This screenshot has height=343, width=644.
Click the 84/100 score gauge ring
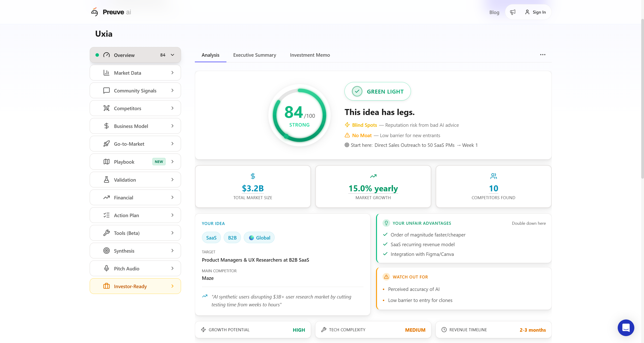click(x=299, y=115)
